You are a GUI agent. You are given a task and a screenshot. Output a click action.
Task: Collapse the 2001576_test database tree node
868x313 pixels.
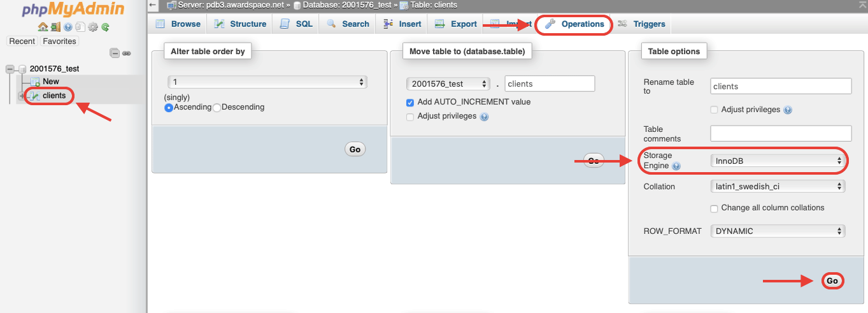(x=10, y=69)
